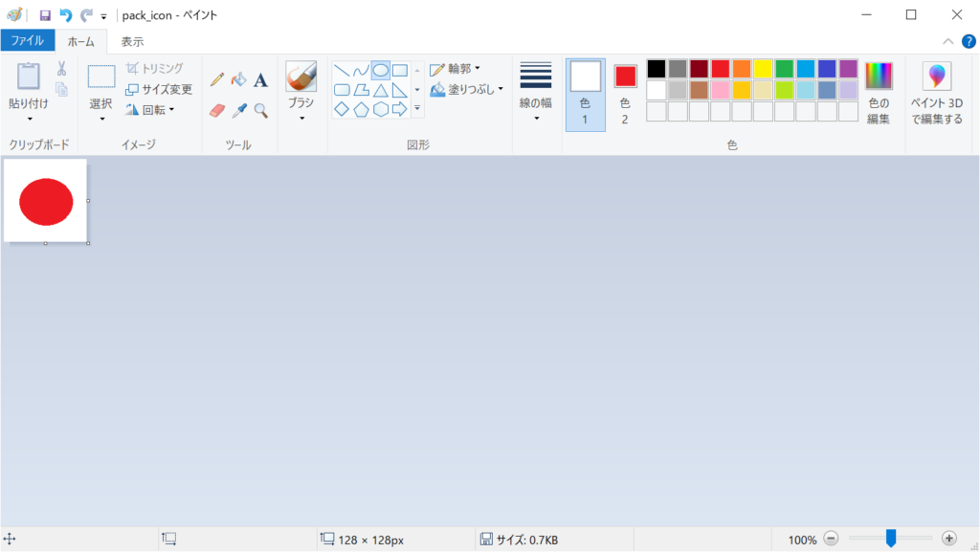
Task: Switch to the 表示 tab
Action: [x=132, y=41]
